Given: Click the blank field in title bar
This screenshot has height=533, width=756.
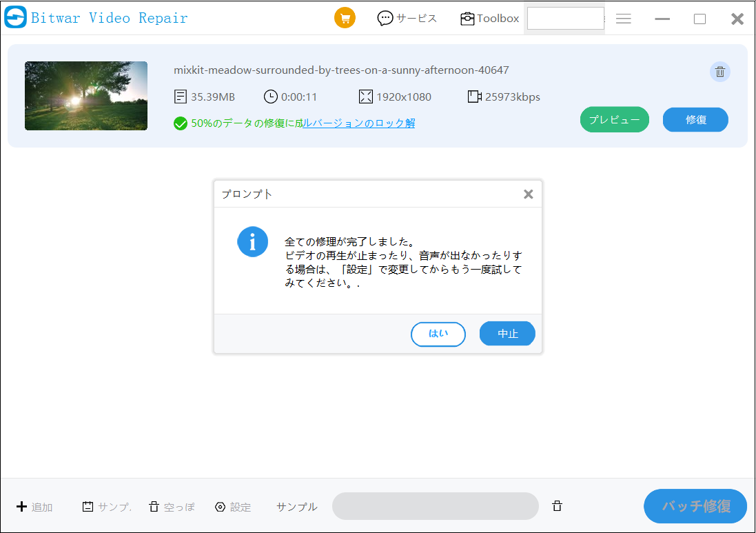Looking at the screenshot, I should (565, 19).
